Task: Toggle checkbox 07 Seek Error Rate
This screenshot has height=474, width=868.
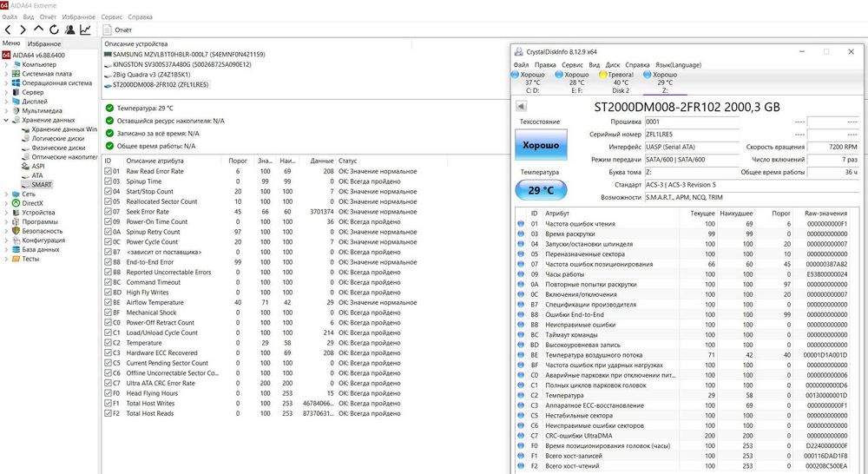Action: pyautogui.click(x=108, y=212)
